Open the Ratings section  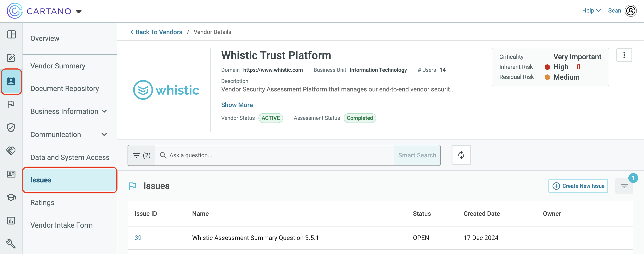[x=42, y=203]
